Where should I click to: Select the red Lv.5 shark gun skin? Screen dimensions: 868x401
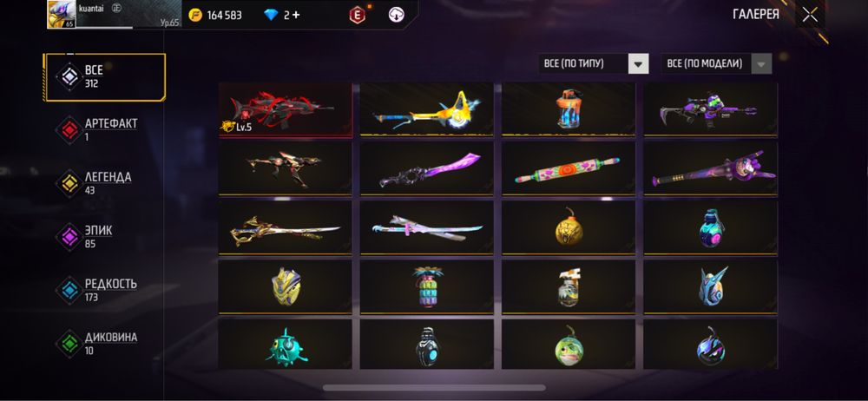(x=285, y=109)
